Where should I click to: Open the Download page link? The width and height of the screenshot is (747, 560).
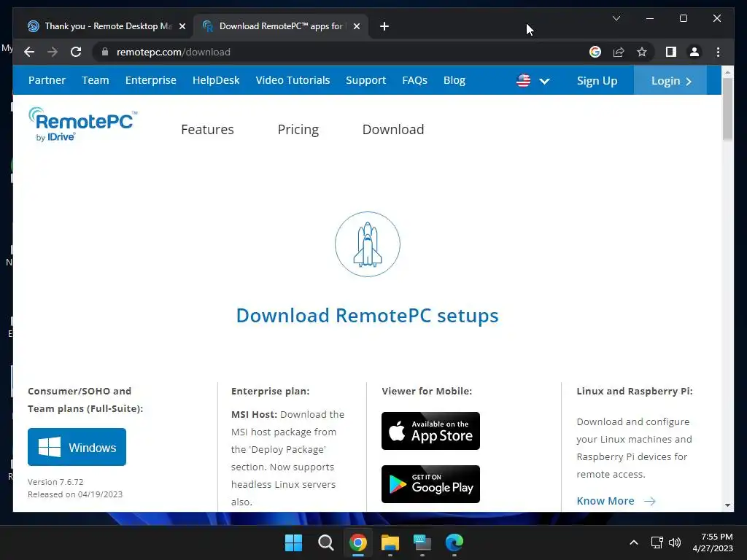click(x=393, y=130)
